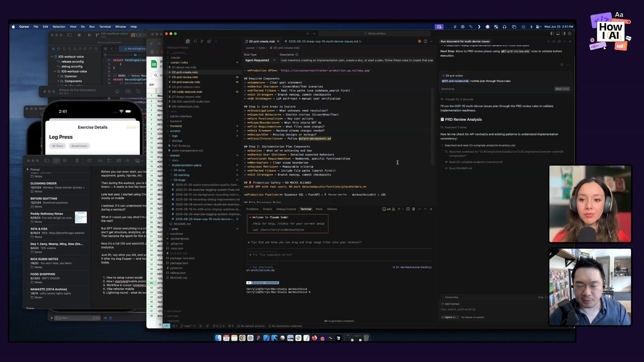
Task: Open the Cursor settings gear icon
Action: [570, 34]
